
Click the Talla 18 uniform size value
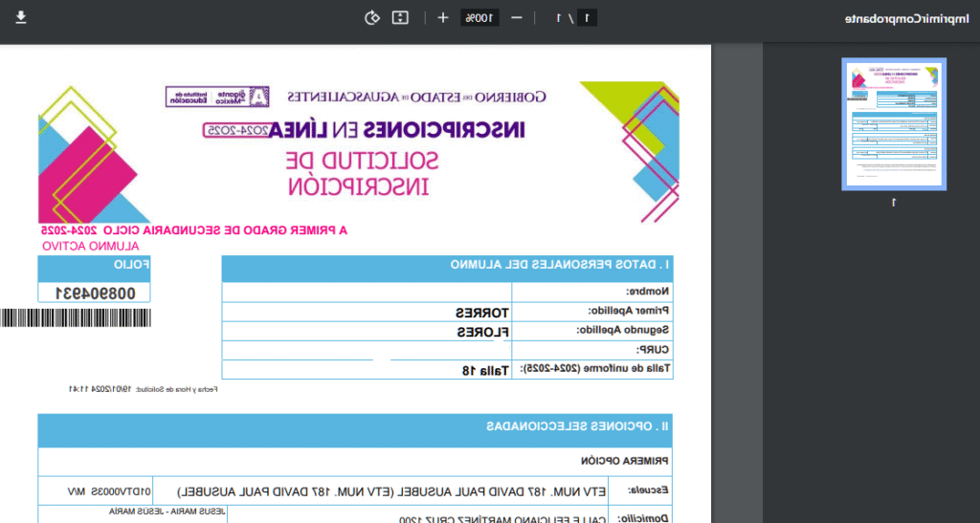pos(480,369)
